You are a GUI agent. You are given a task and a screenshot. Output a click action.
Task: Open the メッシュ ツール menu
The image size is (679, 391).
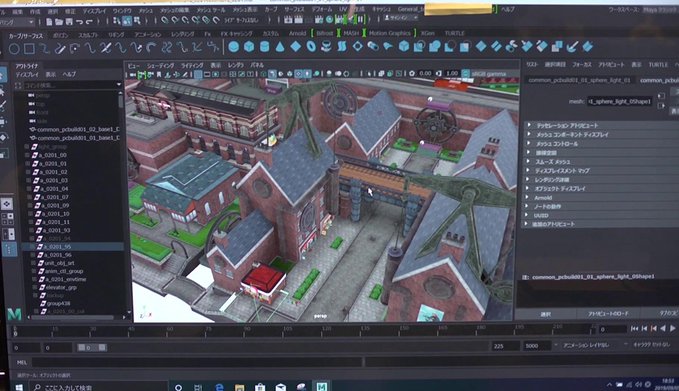(x=211, y=10)
